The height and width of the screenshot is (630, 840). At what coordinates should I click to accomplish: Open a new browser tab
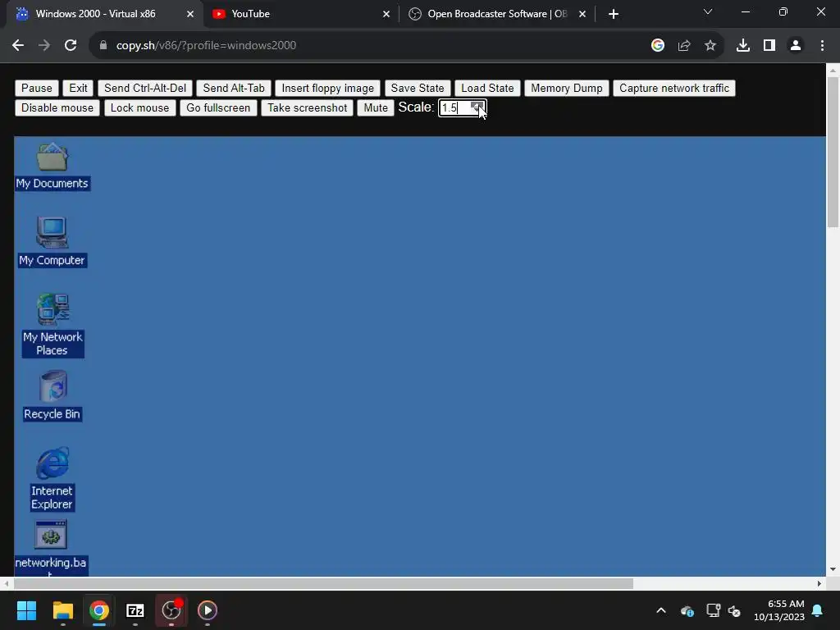click(x=614, y=14)
